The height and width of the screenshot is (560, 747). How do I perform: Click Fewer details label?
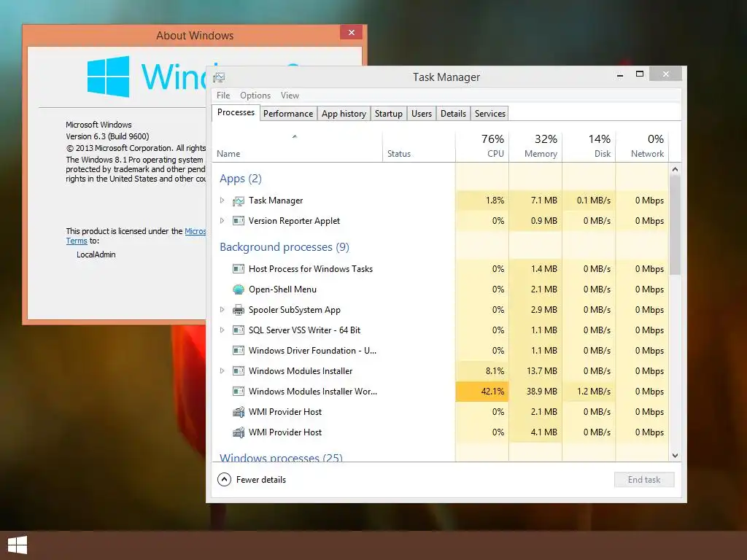[x=261, y=480]
